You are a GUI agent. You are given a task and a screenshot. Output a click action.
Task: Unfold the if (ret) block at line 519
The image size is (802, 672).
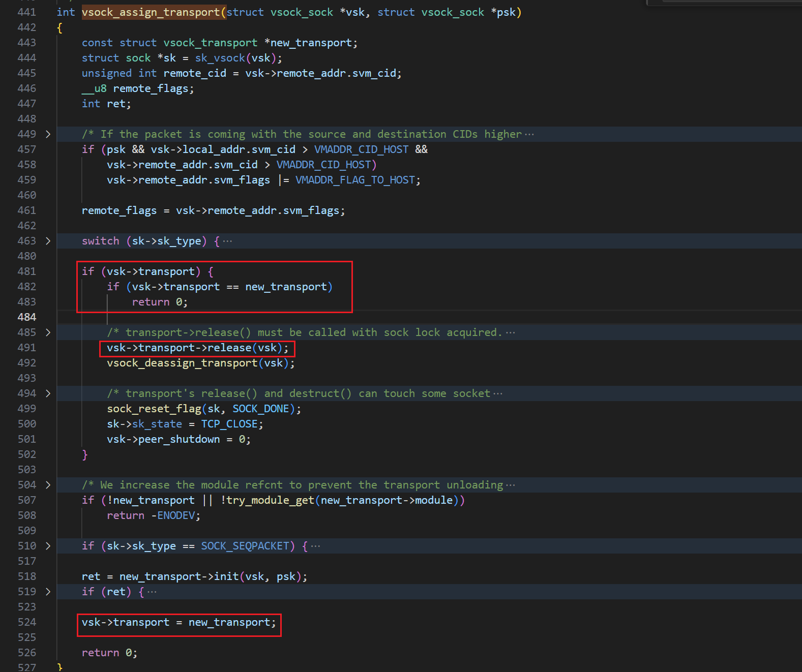(x=48, y=592)
